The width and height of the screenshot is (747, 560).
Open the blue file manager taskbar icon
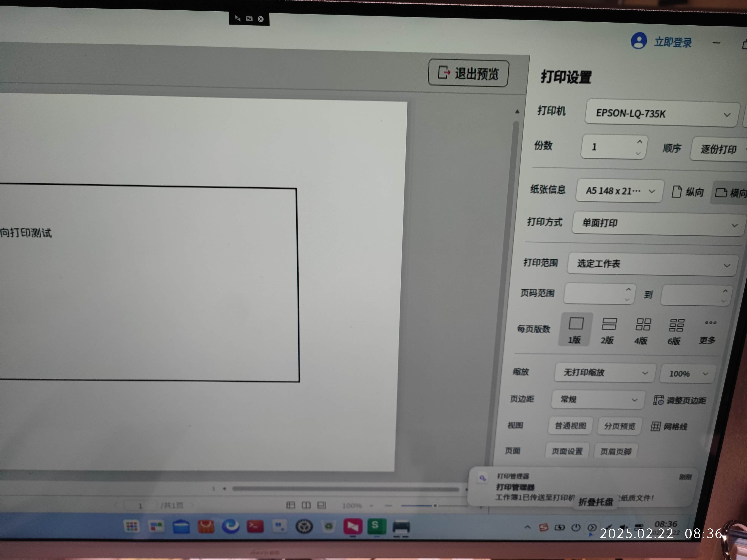[181, 526]
